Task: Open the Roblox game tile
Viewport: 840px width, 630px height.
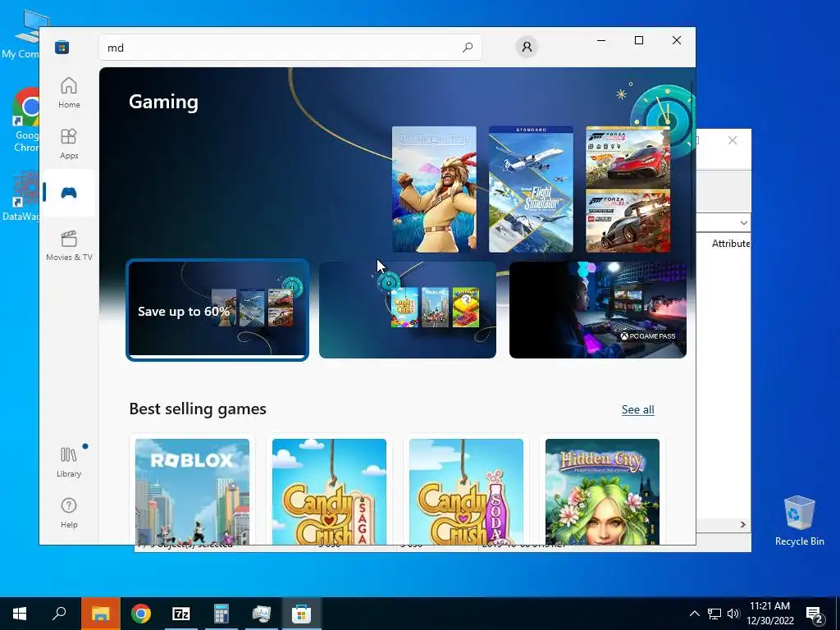Action: point(192,491)
